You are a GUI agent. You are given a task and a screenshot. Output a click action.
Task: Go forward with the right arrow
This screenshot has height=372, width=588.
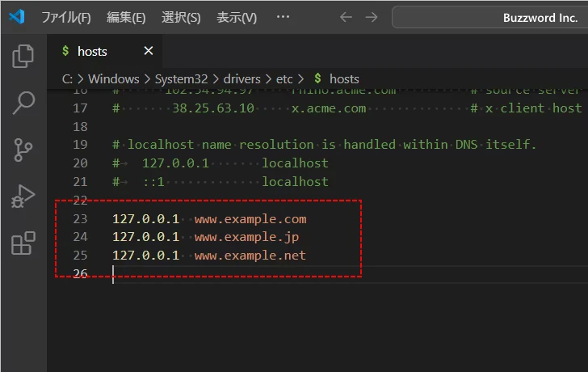372,17
